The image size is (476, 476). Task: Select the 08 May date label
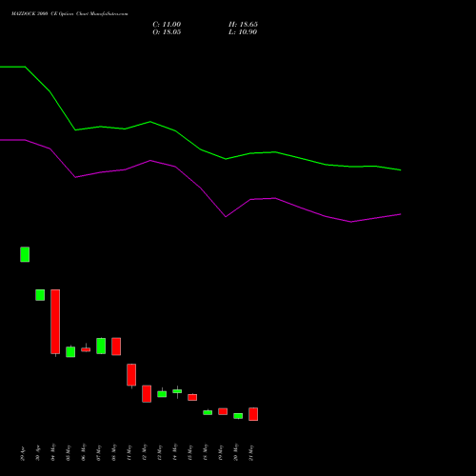[x=114, y=452]
